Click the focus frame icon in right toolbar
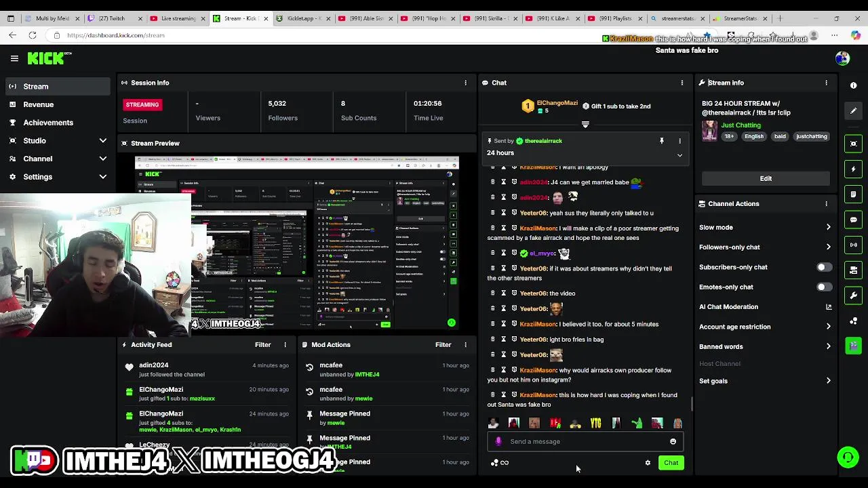Screen dimensions: 868x488 pyautogui.click(x=853, y=144)
